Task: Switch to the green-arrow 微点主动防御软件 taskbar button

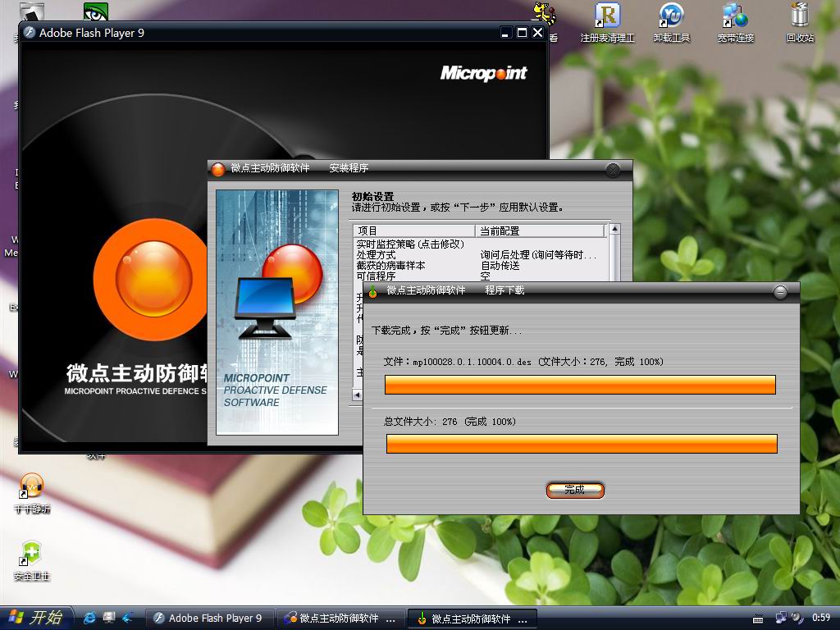Action: pyautogui.click(x=473, y=619)
